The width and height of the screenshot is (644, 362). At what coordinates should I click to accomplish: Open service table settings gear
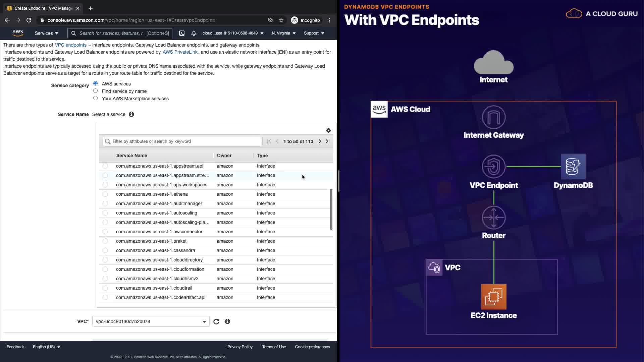click(328, 130)
